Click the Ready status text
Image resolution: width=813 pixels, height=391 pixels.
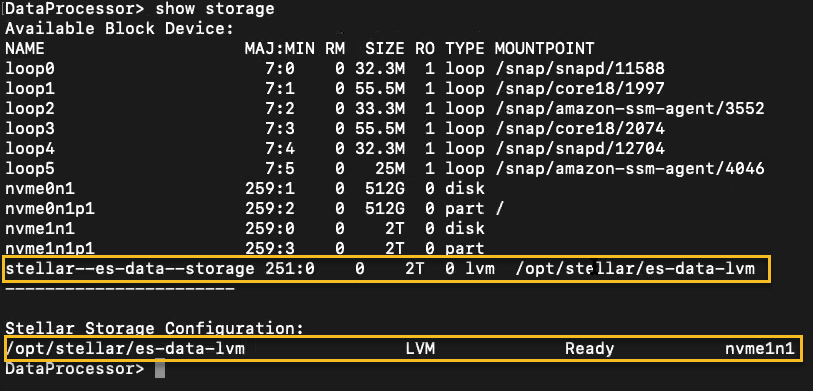click(x=590, y=348)
